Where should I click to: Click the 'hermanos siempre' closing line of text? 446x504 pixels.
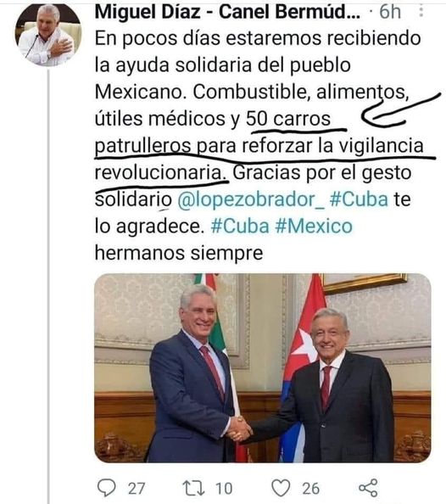click(179, 253)
